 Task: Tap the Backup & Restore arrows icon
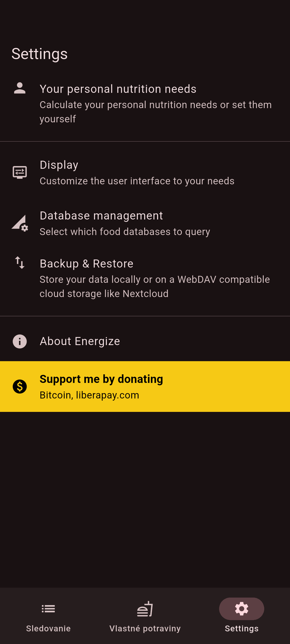tap(20, 262)
